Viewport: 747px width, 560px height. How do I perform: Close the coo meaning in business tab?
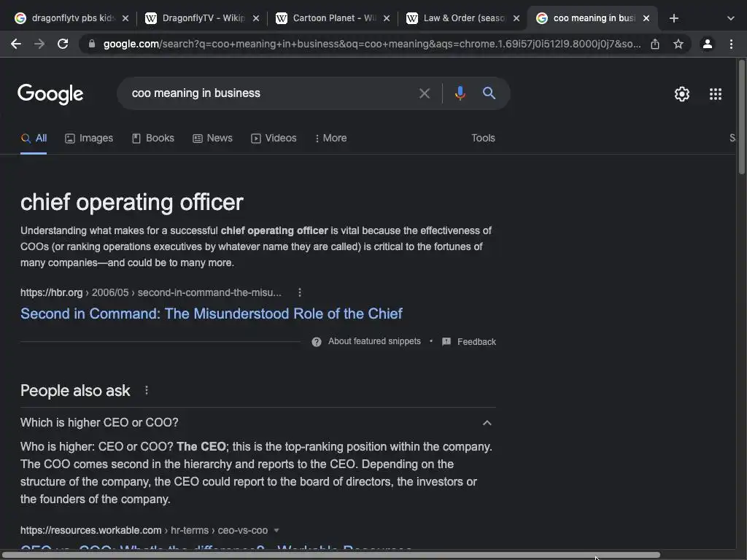tap(646, 18)
